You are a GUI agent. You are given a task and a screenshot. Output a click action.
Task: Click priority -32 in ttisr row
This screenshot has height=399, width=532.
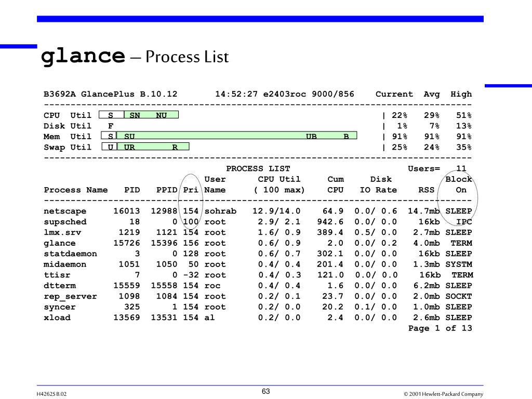[191, 275]
